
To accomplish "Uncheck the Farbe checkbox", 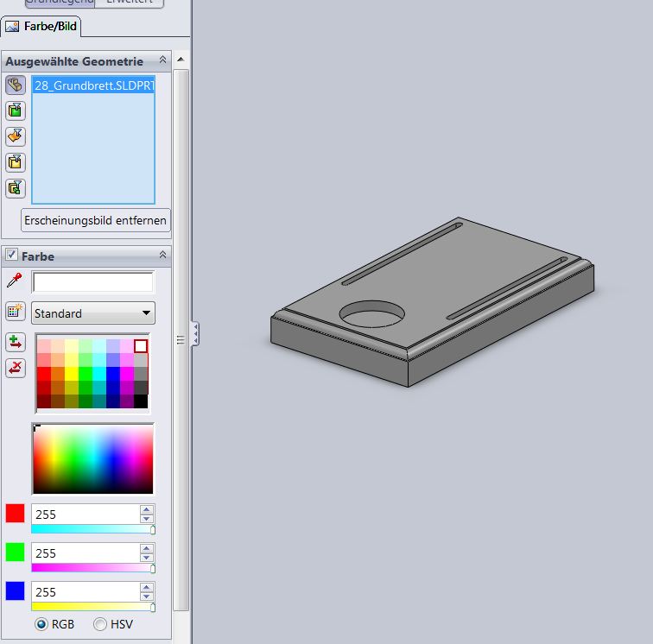I will click(x=11, y=255).
